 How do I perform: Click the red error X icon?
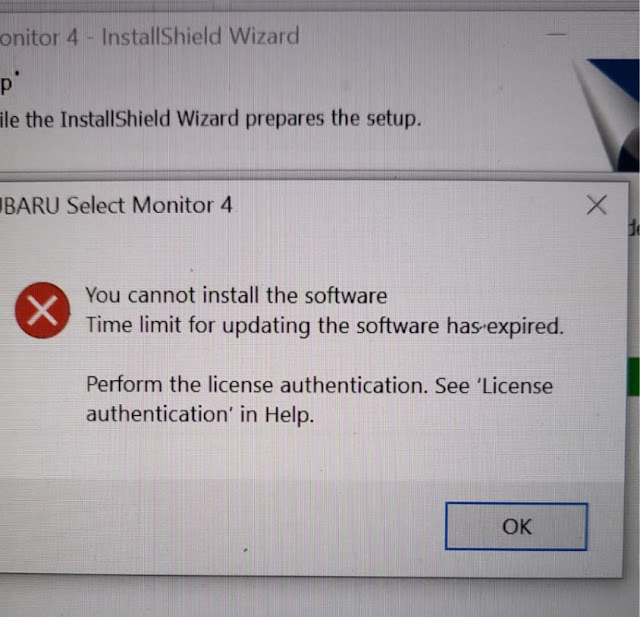click(x=42, y=310)
